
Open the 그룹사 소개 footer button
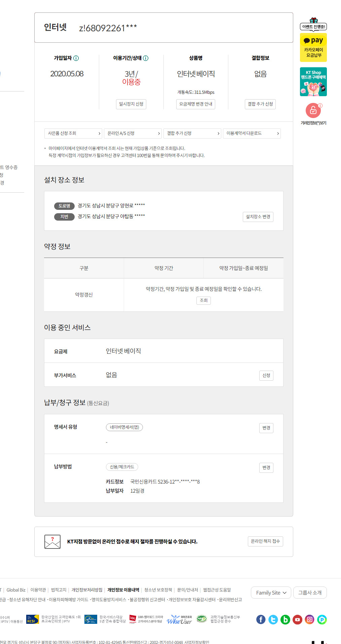click(310, 593)
